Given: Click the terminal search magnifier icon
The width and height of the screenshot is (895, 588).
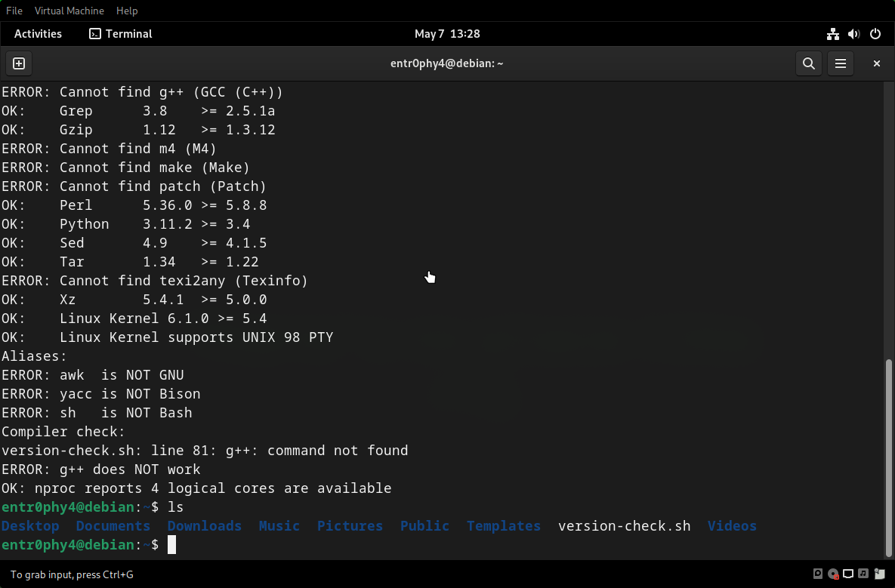Looking at the screenshot, I should (808, 63).
